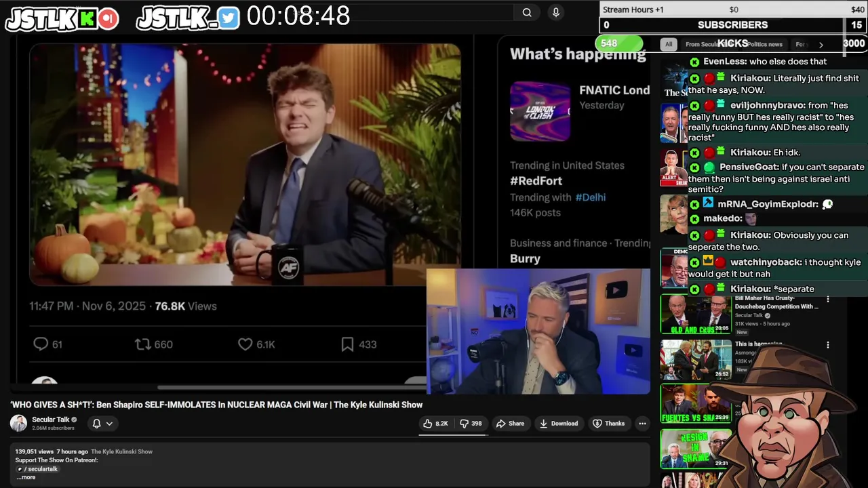Open the three-dot more actions menu
This screenshot has height=488, width=868.
point(642,423)
